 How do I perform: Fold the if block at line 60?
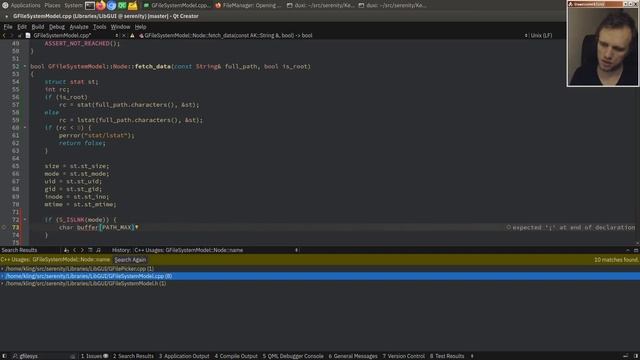pyautogui.click(x=24, y=127)
